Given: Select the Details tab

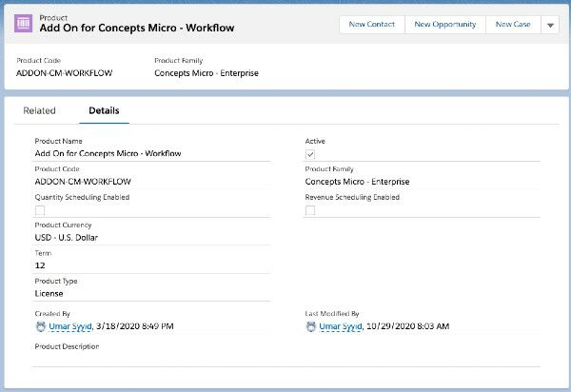Looking at the screenshot, I should pyautogui.click(x=104, y=111).
